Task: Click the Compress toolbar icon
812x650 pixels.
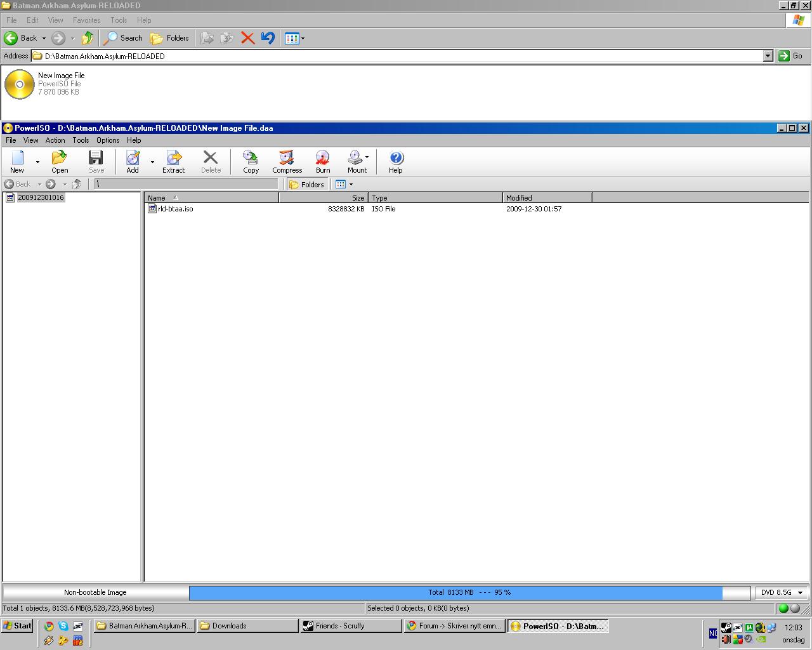Action: 287,161
